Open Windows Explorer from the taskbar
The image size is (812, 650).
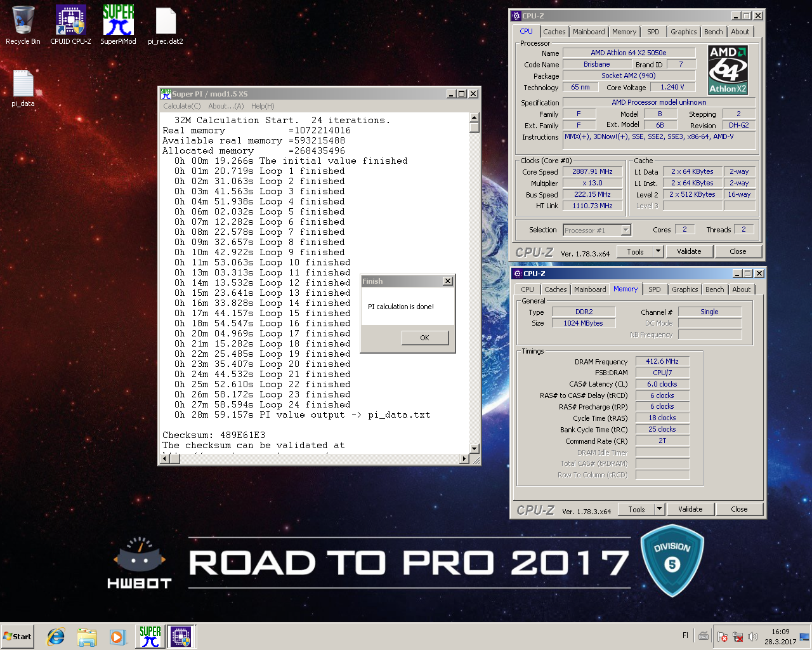pos(87,637)
